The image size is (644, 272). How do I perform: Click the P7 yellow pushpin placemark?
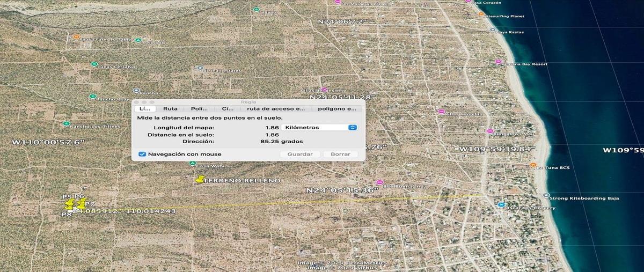pos(82,204)
